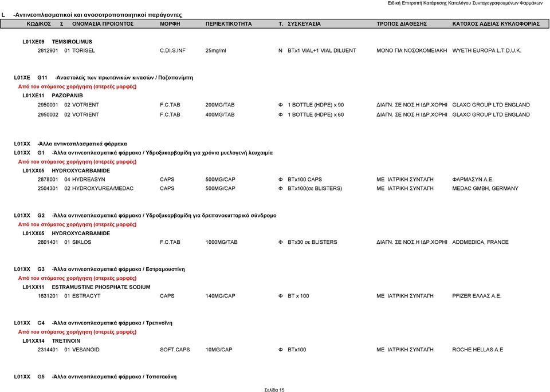Click 1 BOTTLE (HDPE) x 90 packaging
Viewport: 550px width, 392px height.
pyautogui.click(x=316, y=105)
